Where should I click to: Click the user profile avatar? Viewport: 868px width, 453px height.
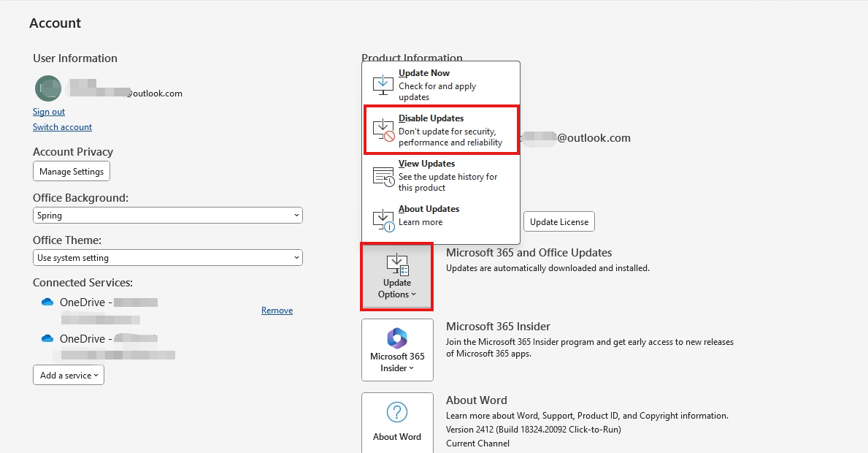coord(48,88)
